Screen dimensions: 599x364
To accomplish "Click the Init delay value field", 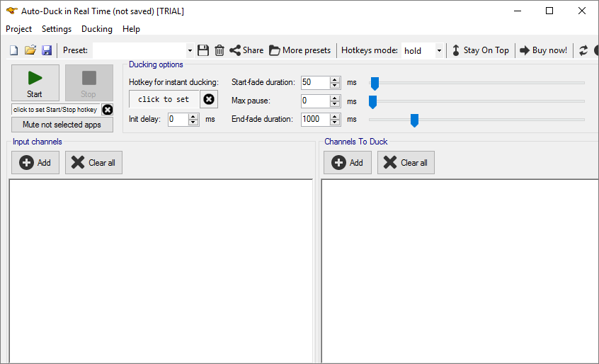I will point(178,119).
